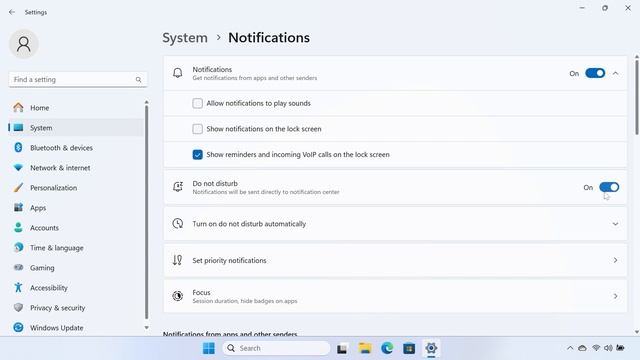The image size is (640, 360).
Task: Click the Notifications bell icon
Action: coord(178,73)
